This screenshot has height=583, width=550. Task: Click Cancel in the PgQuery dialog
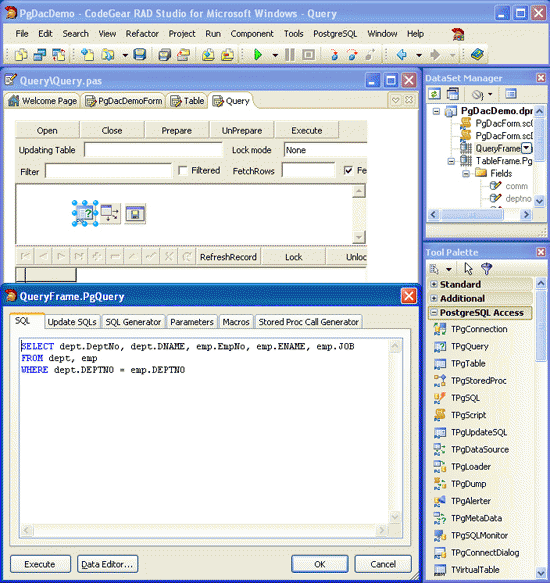pos(383,564)
